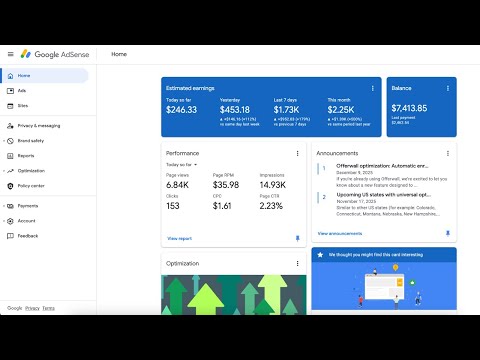Open the Offerwall optimization announcement
The height and width of the screenshot is (360, 480).
pos(382,166)
